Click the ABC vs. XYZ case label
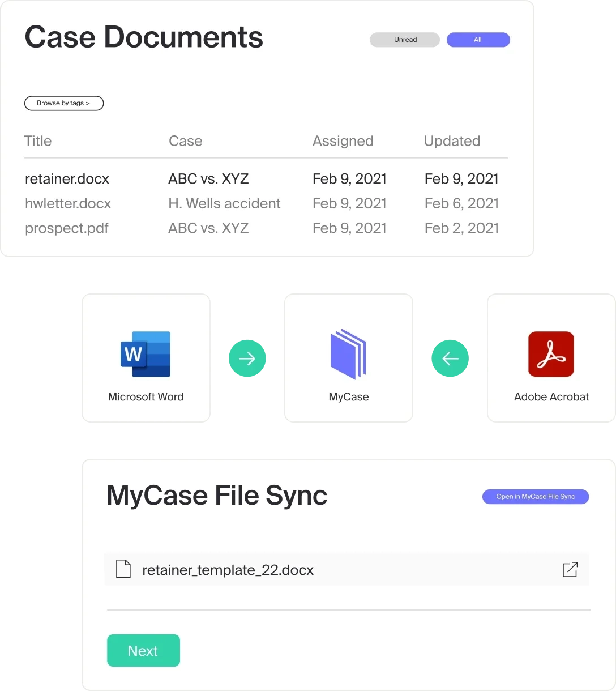This screenshot has height=691, width=616. [208, 179]
